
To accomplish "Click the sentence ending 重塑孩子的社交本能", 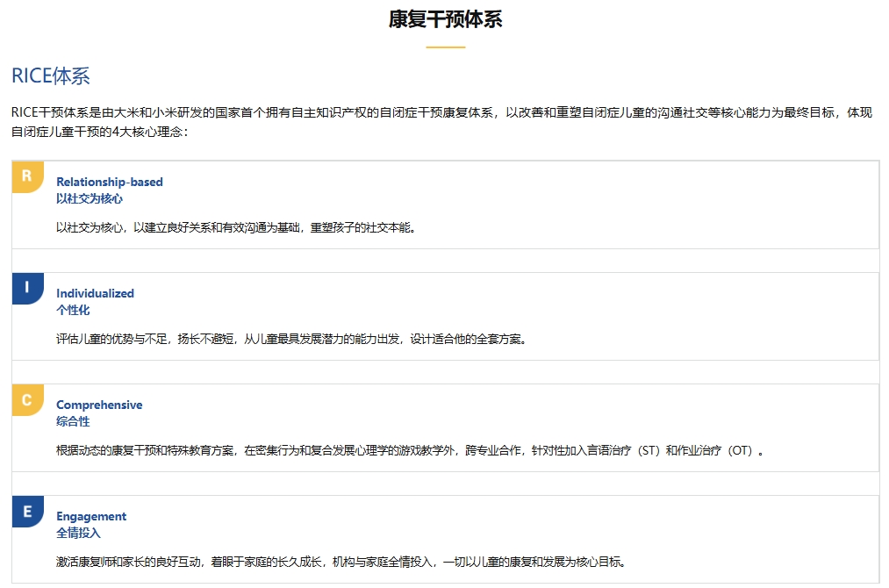I will (236, 228).
